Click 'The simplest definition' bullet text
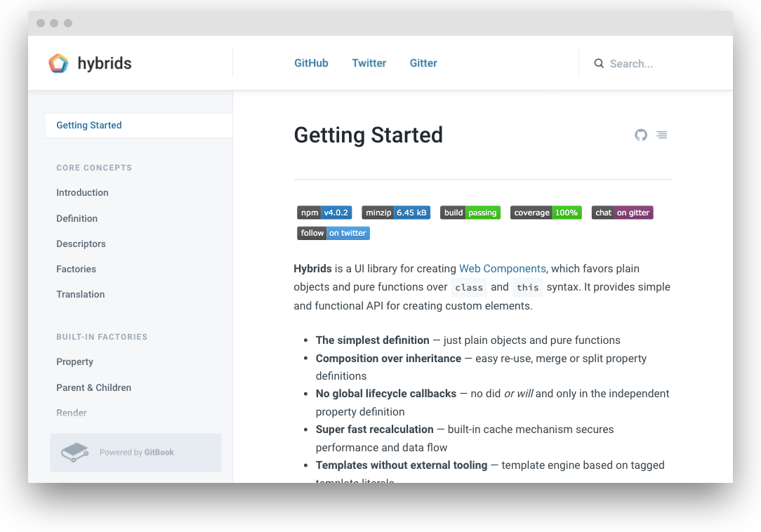 372,340
